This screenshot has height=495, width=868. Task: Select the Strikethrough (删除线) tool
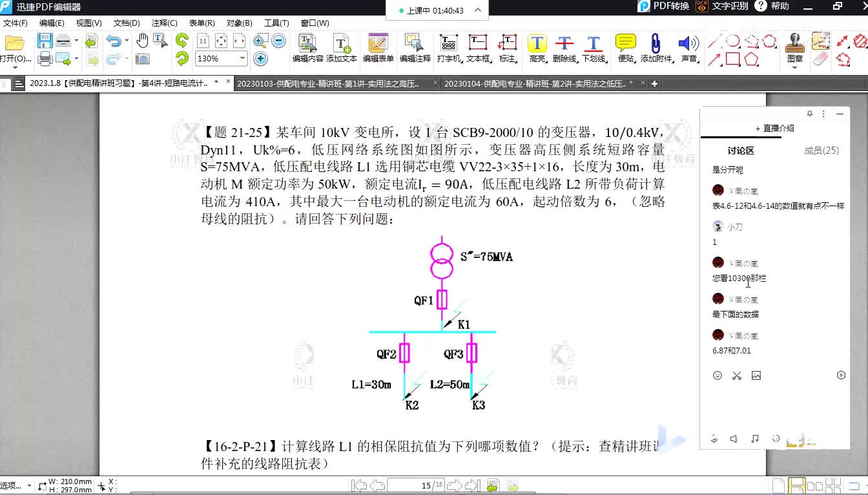pos(564,48)
